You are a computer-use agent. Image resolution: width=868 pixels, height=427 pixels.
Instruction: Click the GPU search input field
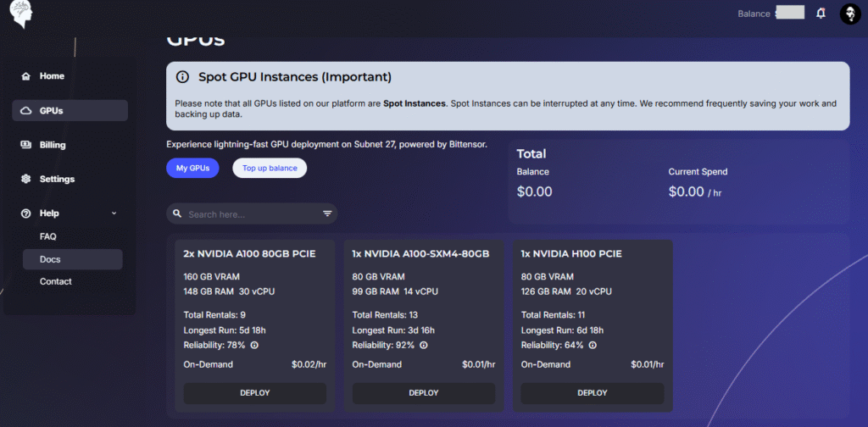tap(250, 214)
